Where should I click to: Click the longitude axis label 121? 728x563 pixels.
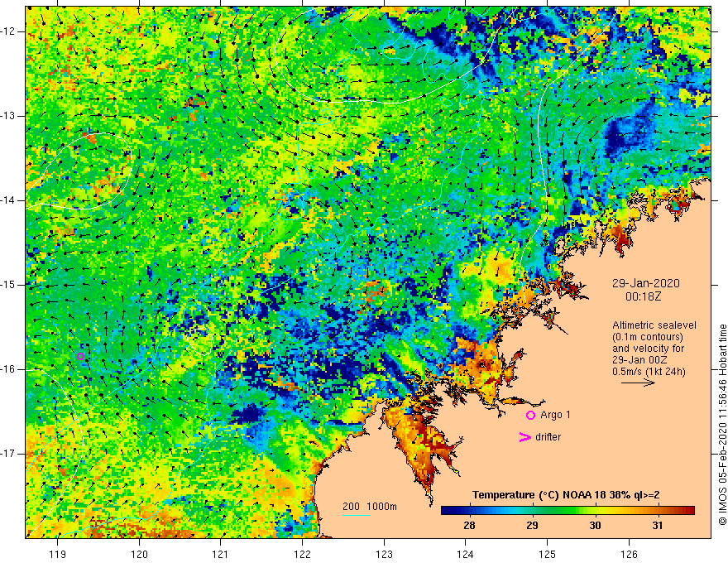tap(221, 554)
